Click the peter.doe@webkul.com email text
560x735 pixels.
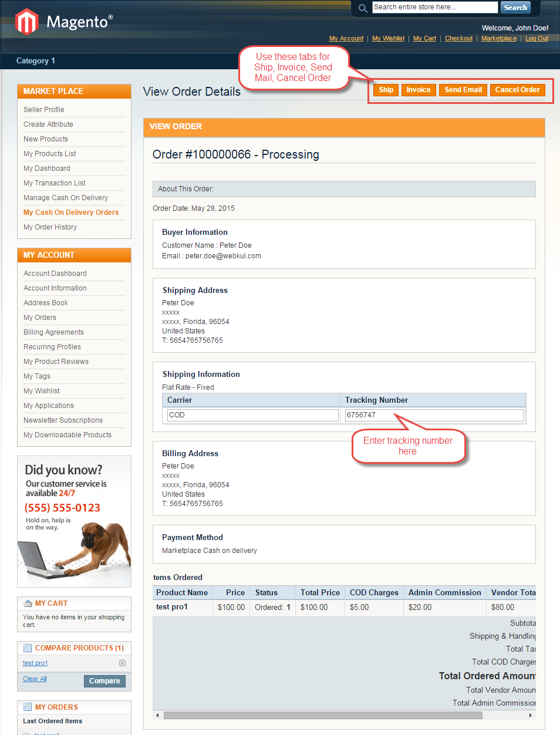click(223, 256)
